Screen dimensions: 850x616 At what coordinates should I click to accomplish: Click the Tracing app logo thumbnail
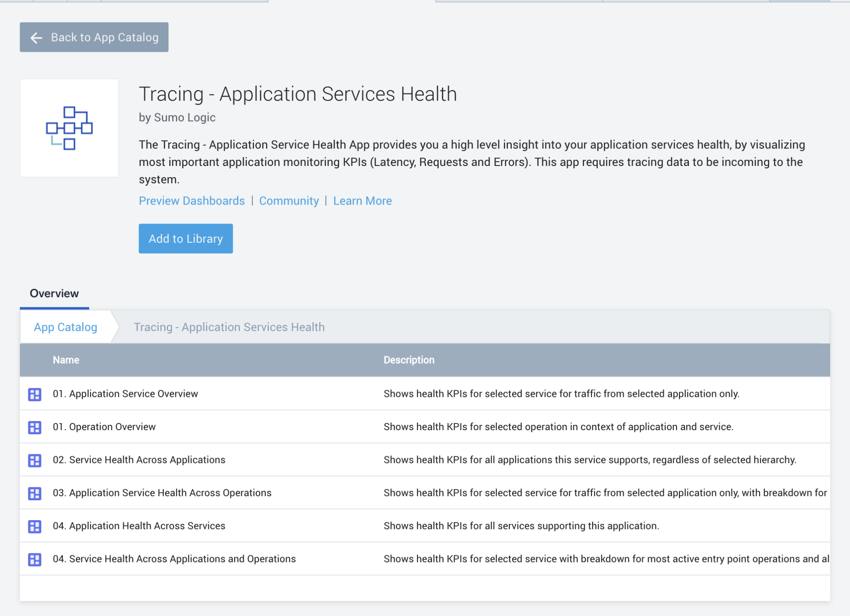click(x=69, y=128)
